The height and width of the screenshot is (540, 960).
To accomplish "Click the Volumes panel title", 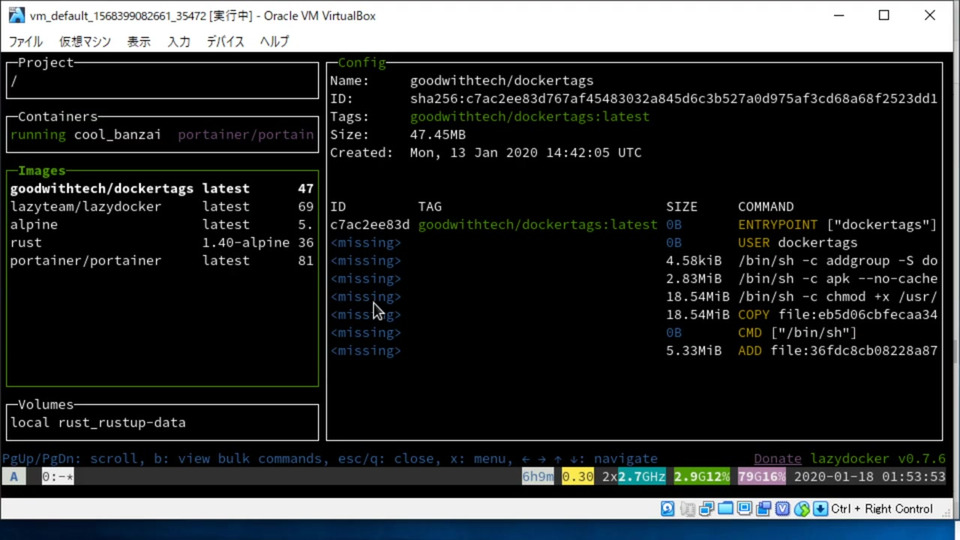I will coord(46,405).
